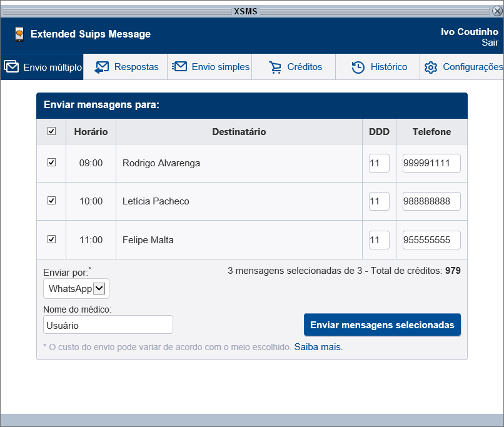Image resolution: width=504 pixels, height=427 pixels.
Task: Click Sair to log out
Action: [490, 43]
